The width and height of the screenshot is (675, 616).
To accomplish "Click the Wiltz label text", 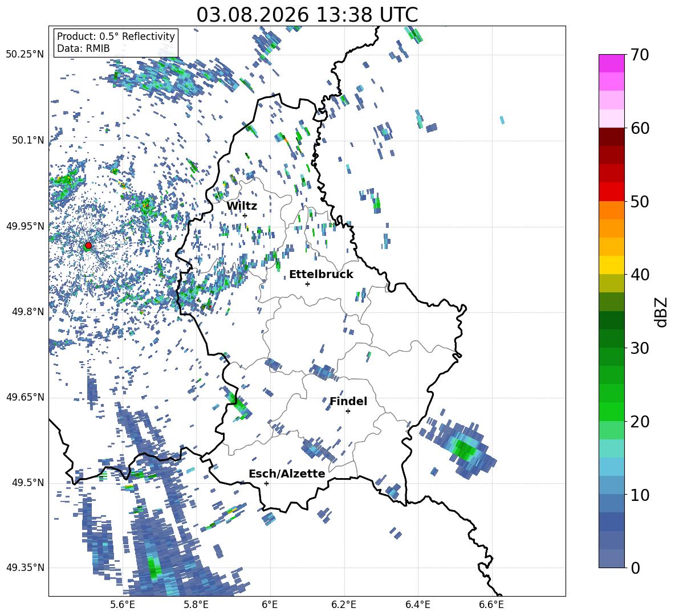I will [242, 206].
